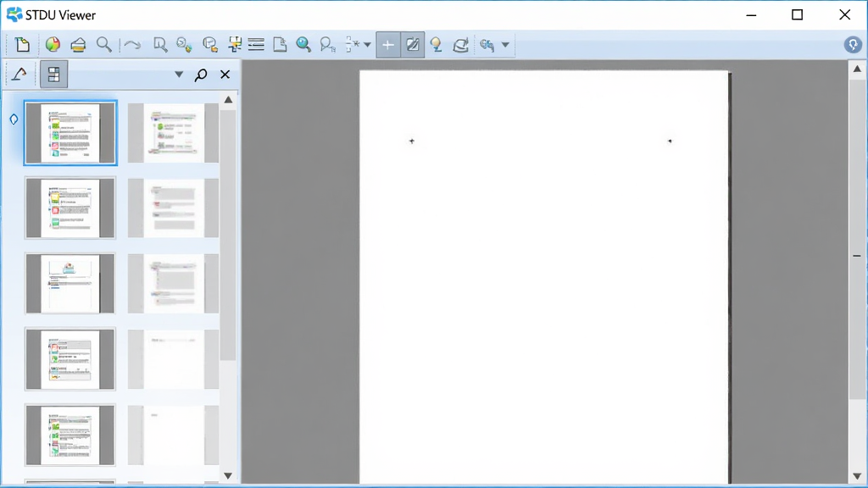
Task: Close the sidebar panel with the X
Action: [225, 75]
